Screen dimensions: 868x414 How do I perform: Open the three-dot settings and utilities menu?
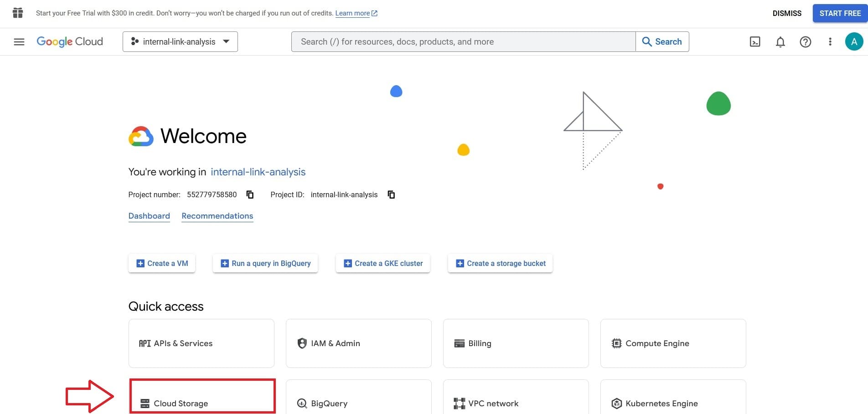coord(830,42)
